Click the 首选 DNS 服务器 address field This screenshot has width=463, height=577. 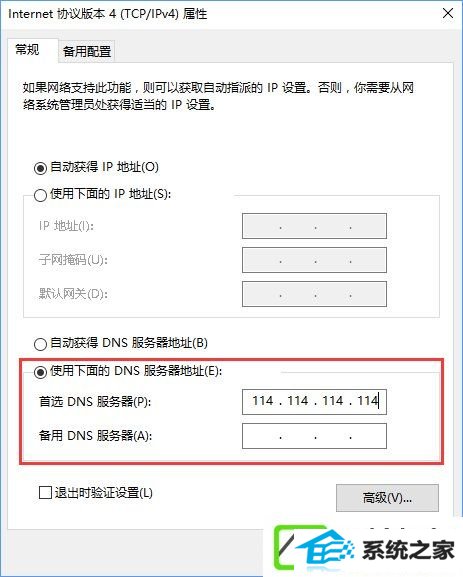[x=314, y=402]
